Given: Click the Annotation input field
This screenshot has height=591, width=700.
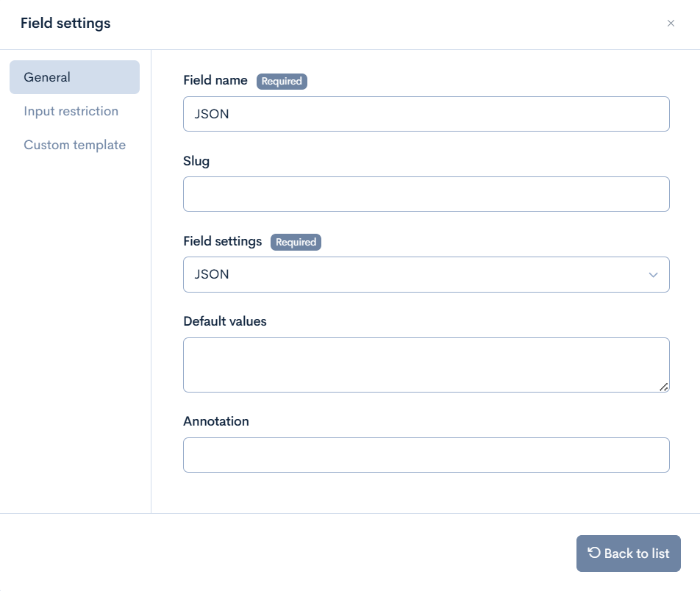Looking at the screenshot, I should pos(426,455).
